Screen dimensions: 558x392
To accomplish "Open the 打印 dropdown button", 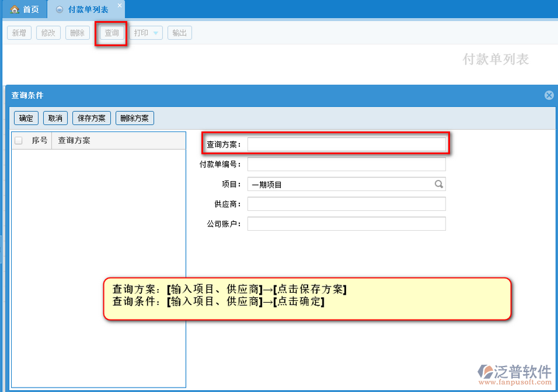I will [x=146, y=33].
